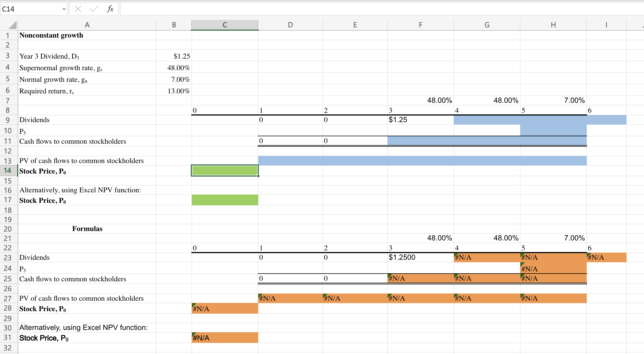Click #N/A cell under year 6 dividends
The width and height of the screenshot is (644, 354).
point(606,258)
